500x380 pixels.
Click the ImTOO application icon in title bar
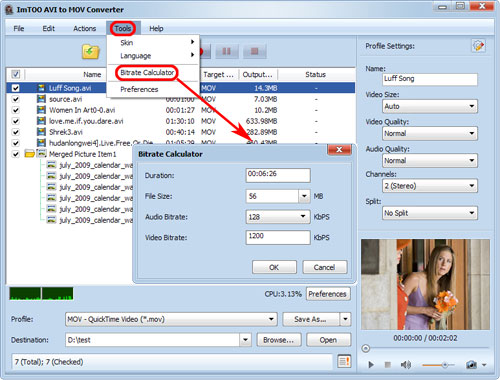point(9,10)
